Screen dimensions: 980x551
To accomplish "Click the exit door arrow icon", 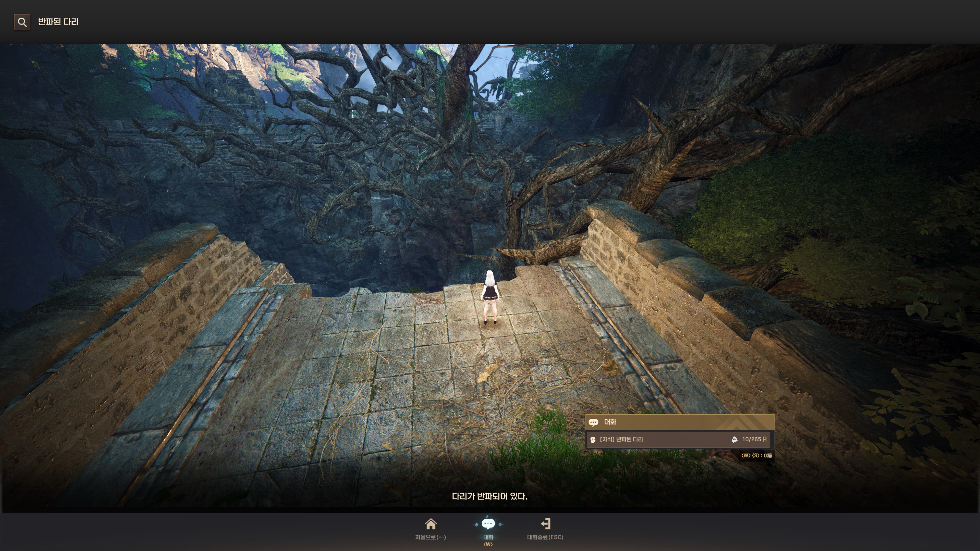I will click(x=546, y=524).
